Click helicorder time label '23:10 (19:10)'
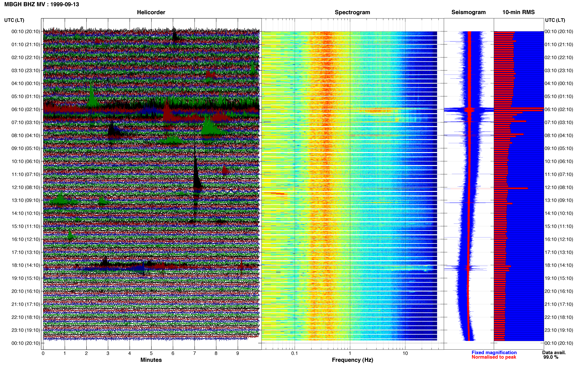Viewport: 588px width, 368px height. click(x=26, y=330)
